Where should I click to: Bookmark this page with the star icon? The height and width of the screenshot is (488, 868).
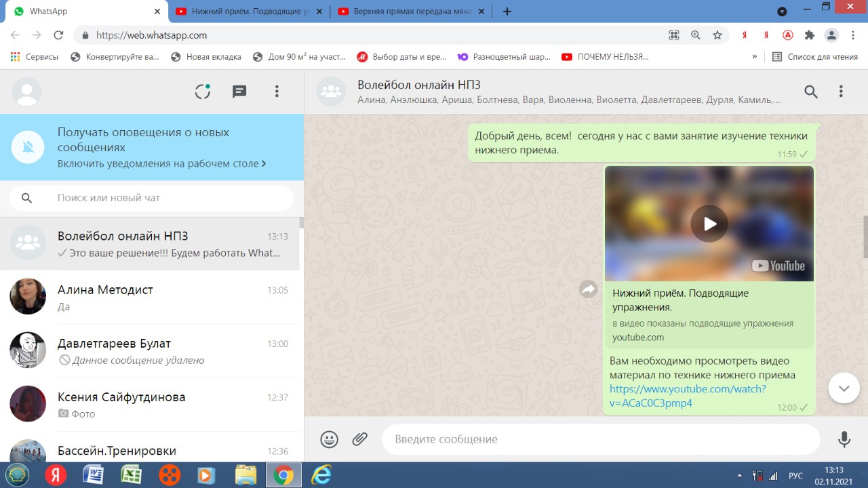click(717, 35)
